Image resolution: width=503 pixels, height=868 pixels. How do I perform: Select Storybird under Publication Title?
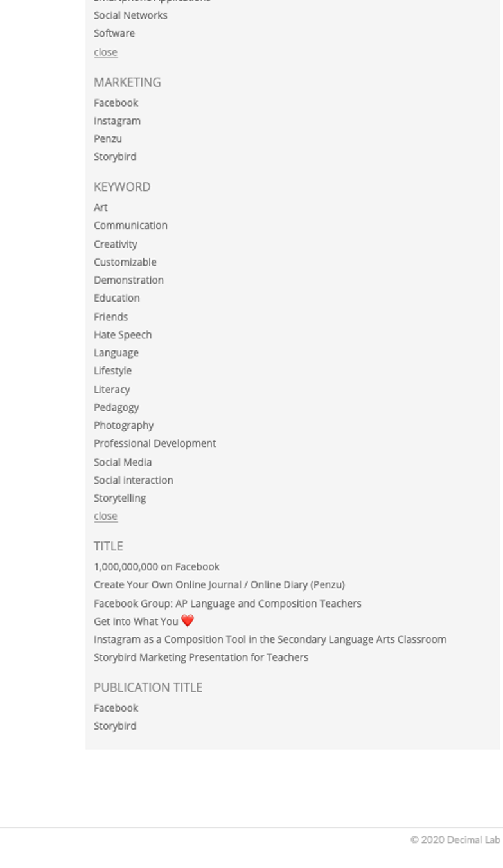115,727
